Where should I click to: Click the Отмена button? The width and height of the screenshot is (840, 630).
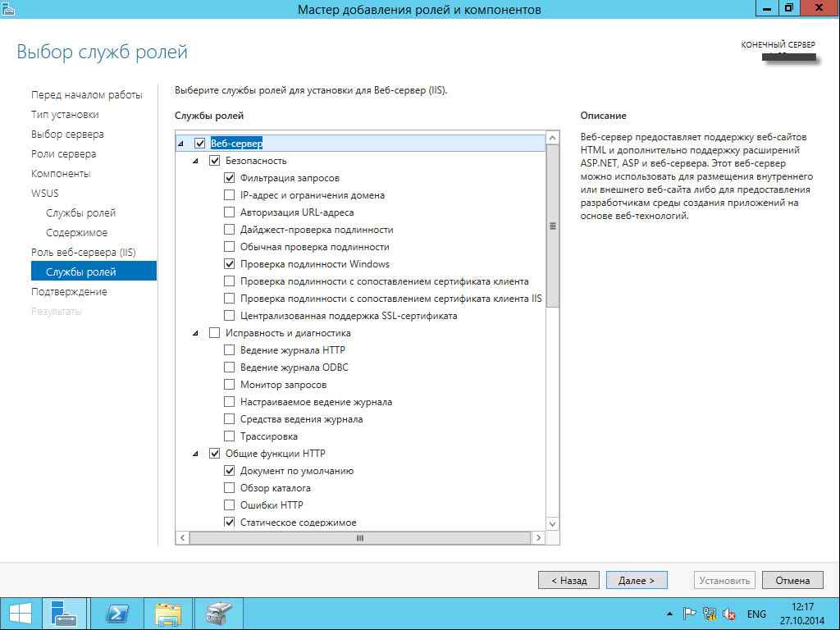click(792, 580)
